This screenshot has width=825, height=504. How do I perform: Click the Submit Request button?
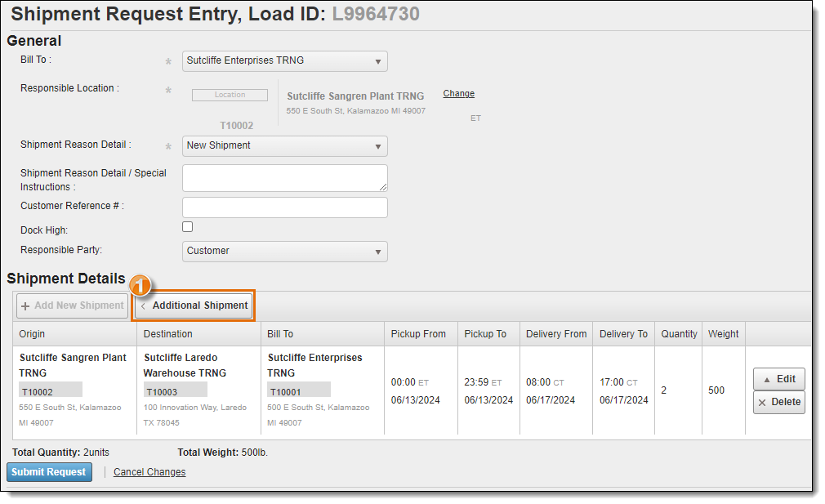[49, 472]
